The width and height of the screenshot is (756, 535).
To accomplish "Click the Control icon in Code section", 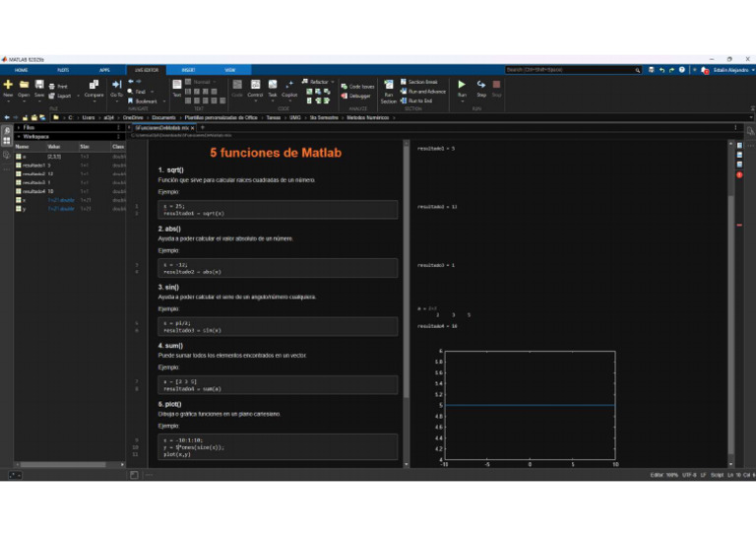I will coord(255,85).
